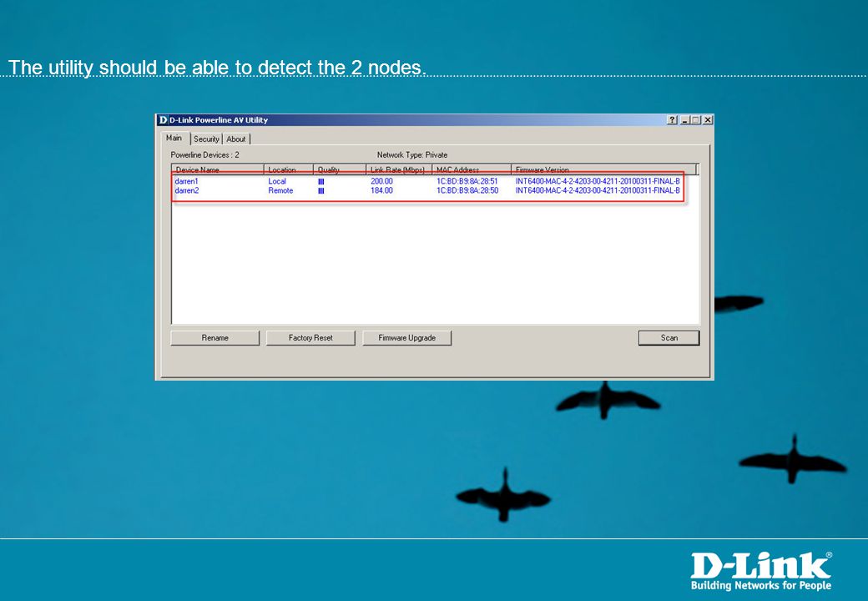868x601 pixels.
Task: Sort by MAC Address column header
Action: [471, 169]
